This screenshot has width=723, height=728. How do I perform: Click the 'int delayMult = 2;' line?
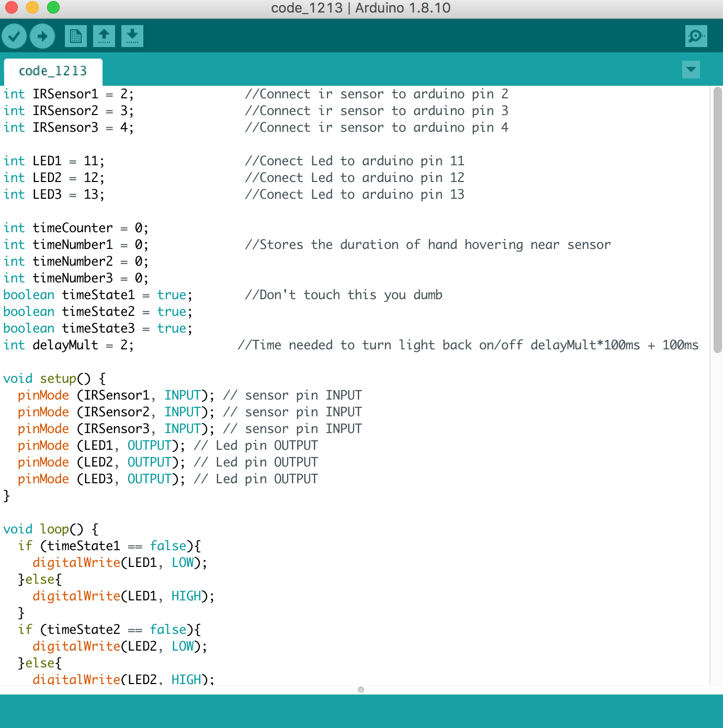[x=69, y=345]
